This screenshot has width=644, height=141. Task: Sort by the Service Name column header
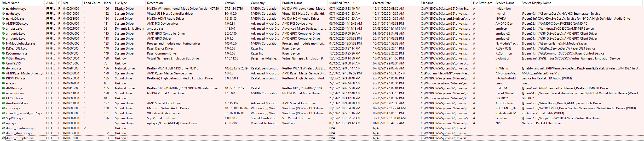[x=507, y=3]
